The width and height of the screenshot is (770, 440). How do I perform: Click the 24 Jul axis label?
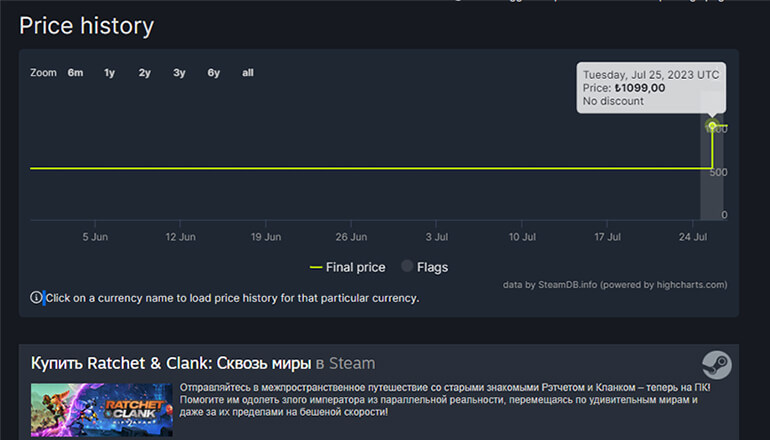click(693, 237)
